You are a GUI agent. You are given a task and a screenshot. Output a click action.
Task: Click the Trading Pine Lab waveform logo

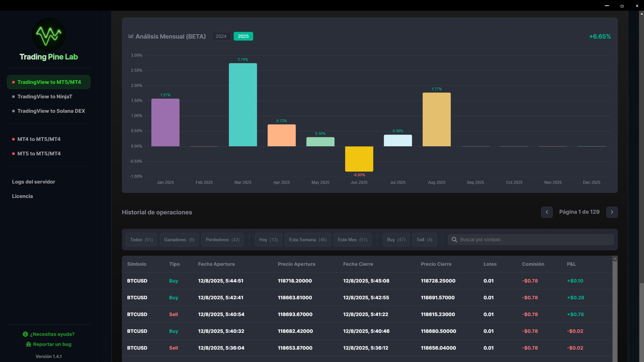click(49, 35)
